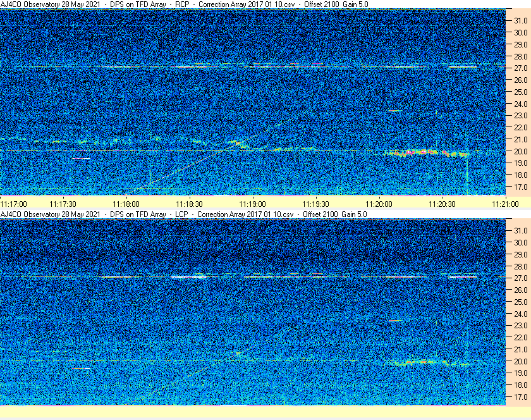Select 18.0 frequency label in LCP panel
This screenshot has width=531, height=420.
pos(521,385)
